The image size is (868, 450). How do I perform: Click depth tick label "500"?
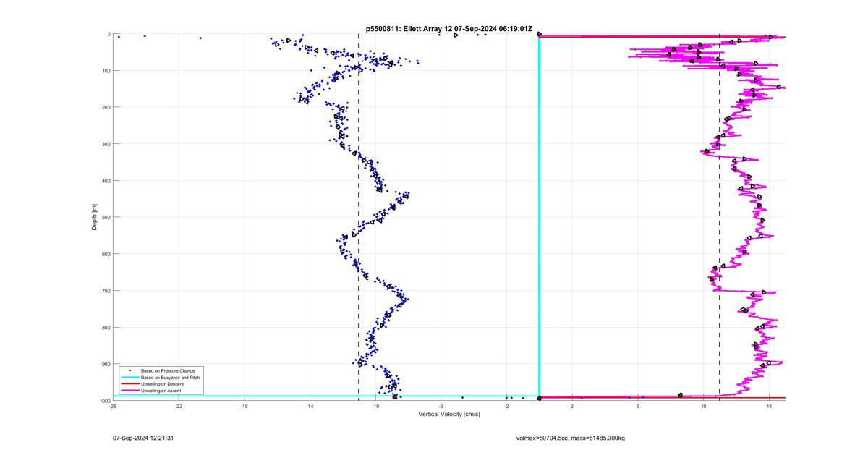coord(106,217)
